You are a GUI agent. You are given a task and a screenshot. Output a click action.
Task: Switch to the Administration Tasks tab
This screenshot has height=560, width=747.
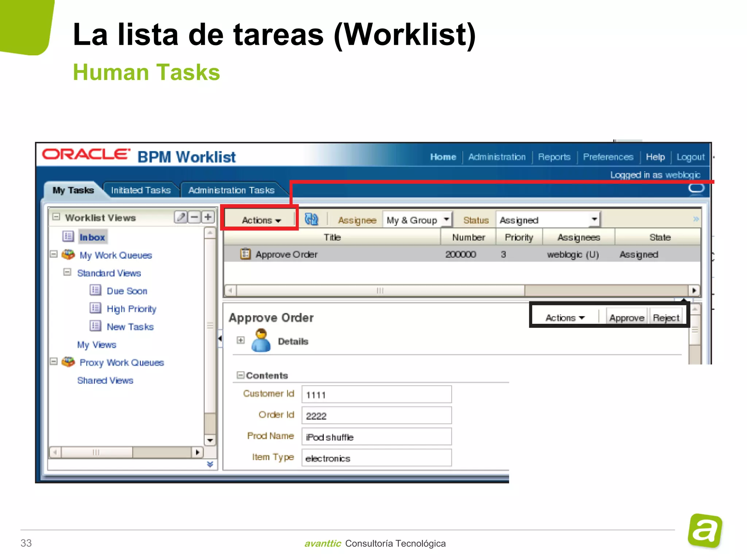tap(231, 190)
